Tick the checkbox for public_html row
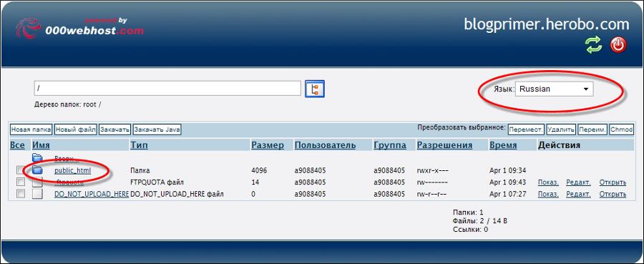 (20, 170)
